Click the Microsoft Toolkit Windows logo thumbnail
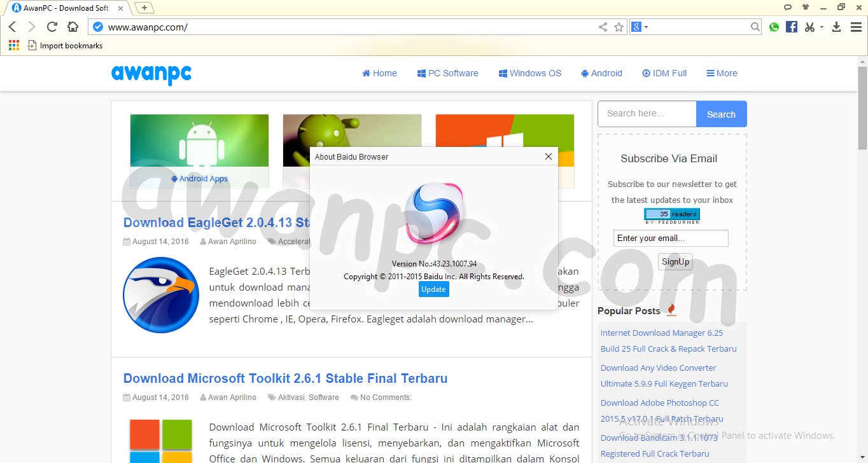868x463 pixels. pyautogui.click(x=161, y=441)
